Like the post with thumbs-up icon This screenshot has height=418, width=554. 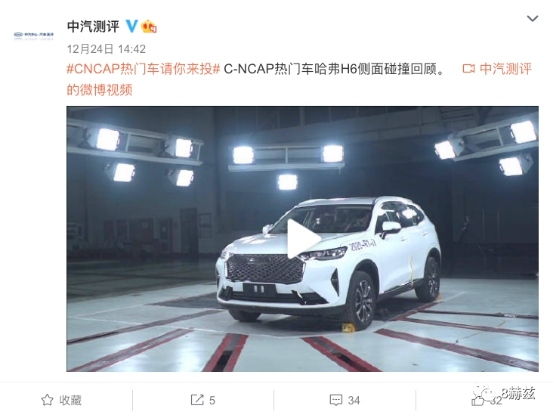[x=478, y=401]
